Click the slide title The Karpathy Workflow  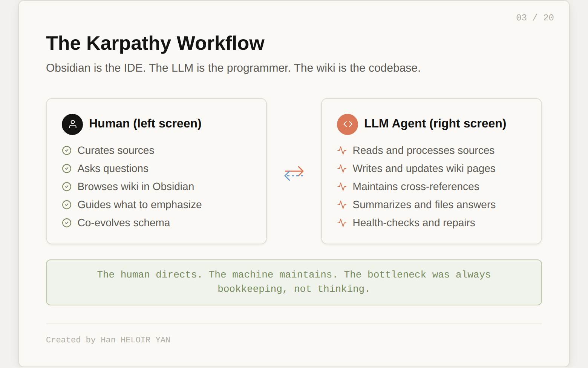[x=155, y=43]
